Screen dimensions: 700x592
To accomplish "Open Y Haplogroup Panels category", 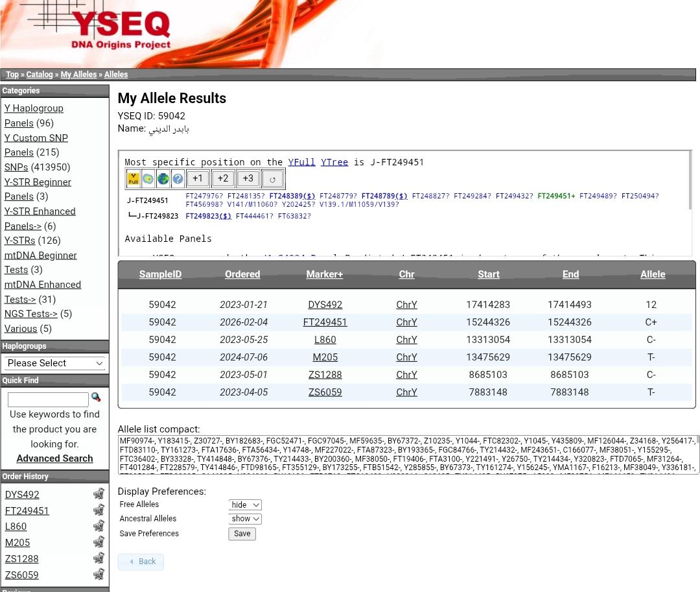I will click(x=34, y=115).
